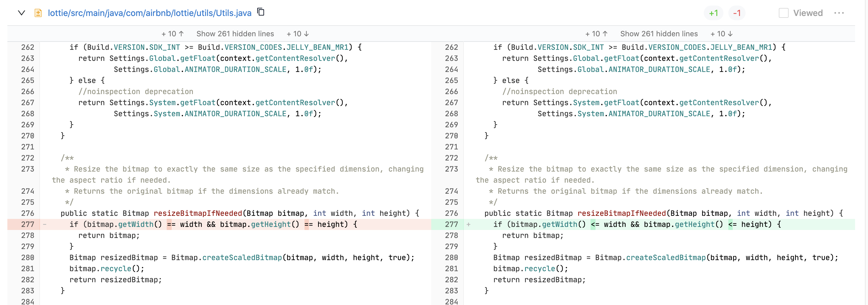The image size is (868, 305).
Task: Expand 10 lines upward on the left diff side
Action: pos(172,33)
